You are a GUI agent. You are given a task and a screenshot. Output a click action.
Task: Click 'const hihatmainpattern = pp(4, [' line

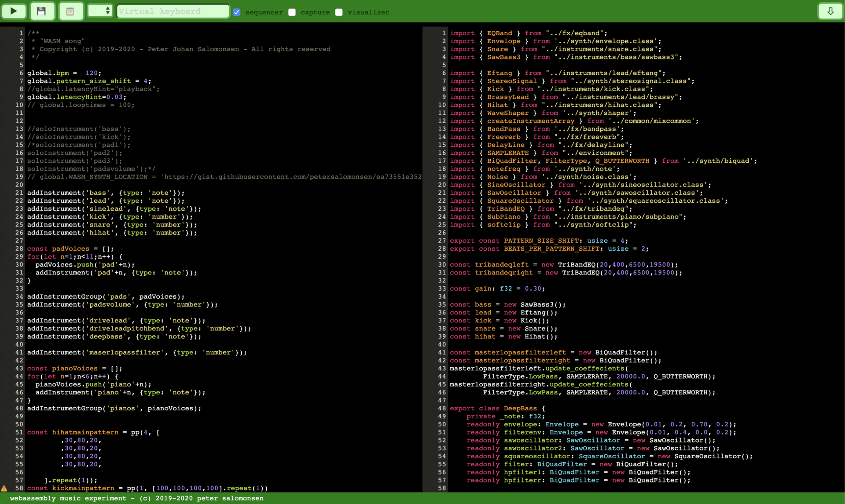point(93,432)
